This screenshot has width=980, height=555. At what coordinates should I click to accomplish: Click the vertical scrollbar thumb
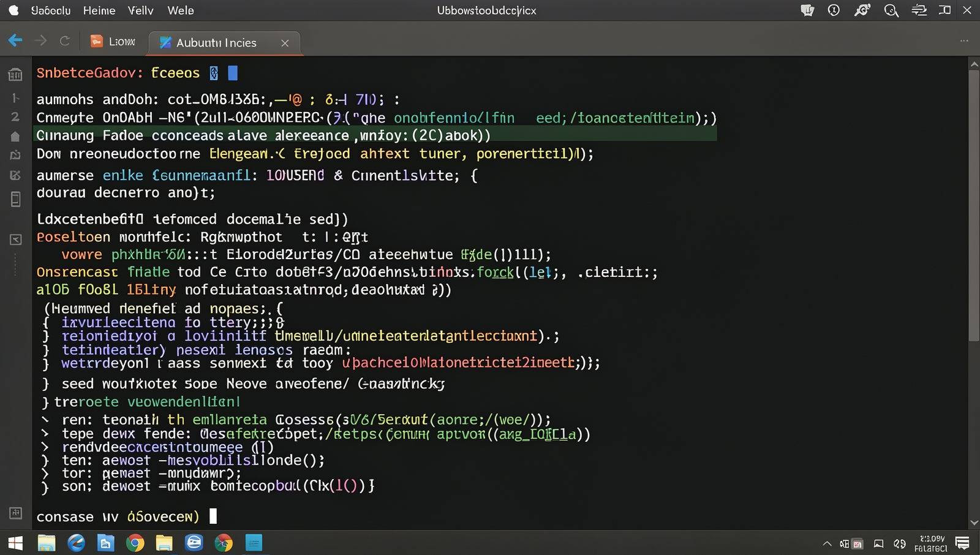click(x=974, y=205)
